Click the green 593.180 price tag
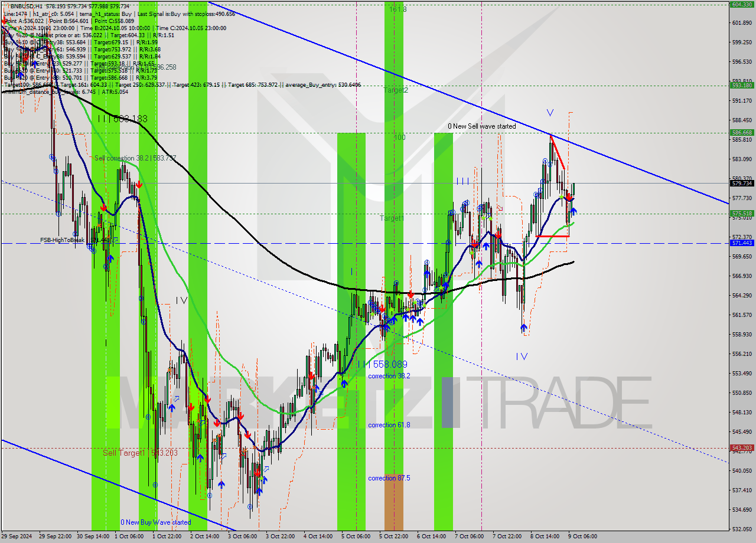The height and width of the screenshot is (543, 756). [742, 85]
